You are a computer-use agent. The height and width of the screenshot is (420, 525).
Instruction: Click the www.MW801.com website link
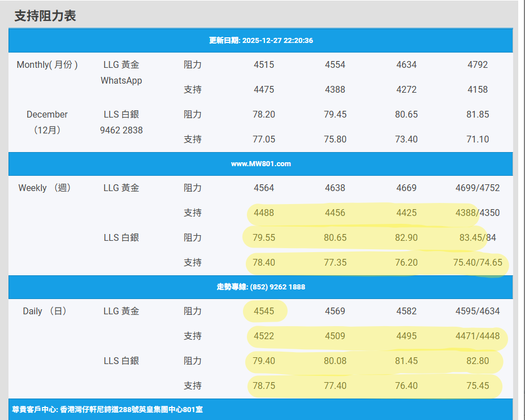(261, 164)
